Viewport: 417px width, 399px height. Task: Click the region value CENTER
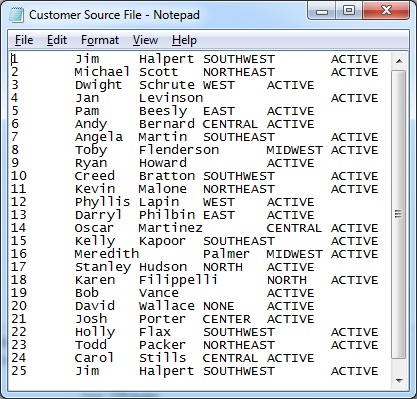coord(227,319)
